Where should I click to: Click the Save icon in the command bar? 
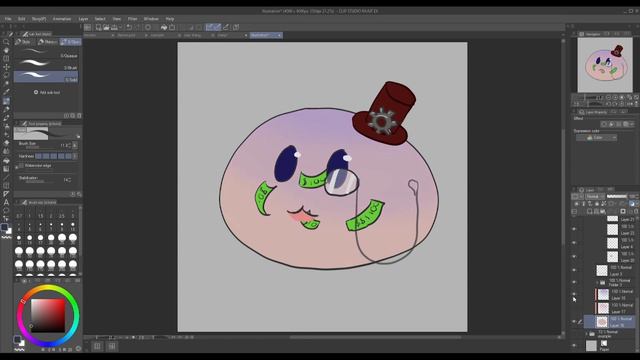[x=114, y=27]
